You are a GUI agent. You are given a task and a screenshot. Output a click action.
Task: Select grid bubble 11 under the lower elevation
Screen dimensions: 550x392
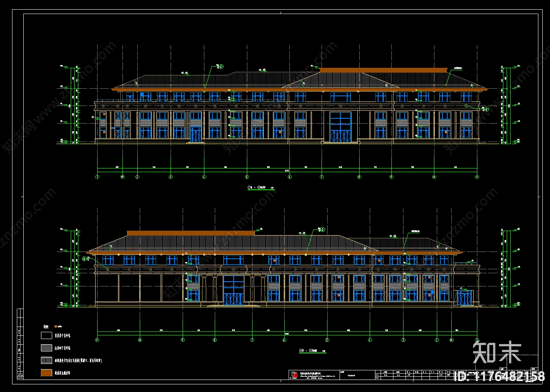(97, 340)
